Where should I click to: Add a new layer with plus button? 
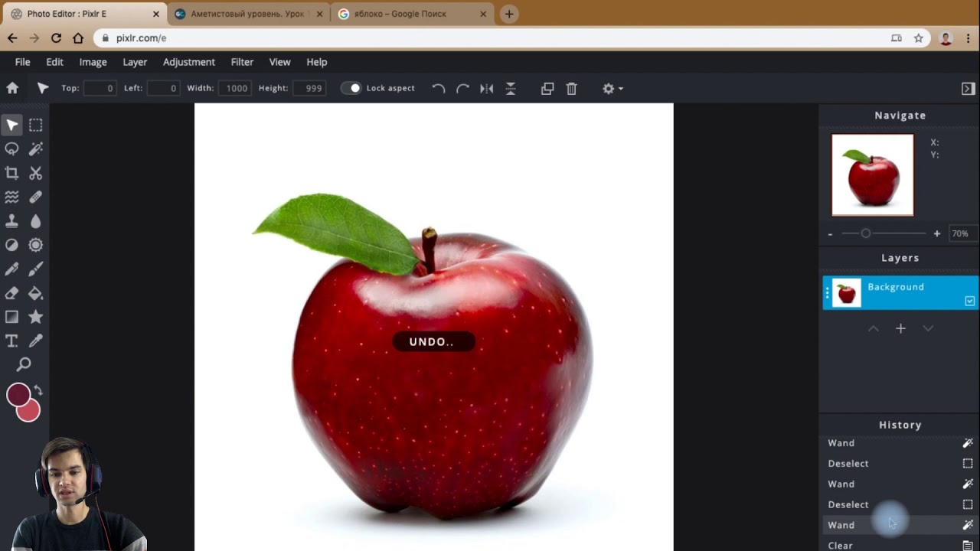[900, 328]
